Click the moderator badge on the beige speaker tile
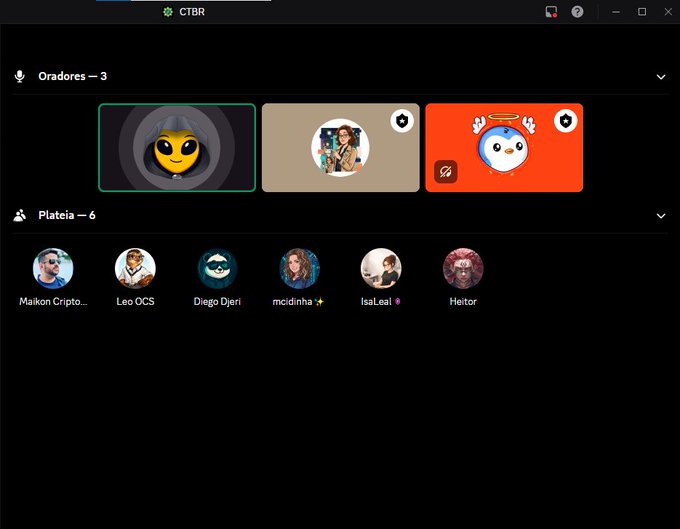 pyautogui.click(x=401, y=121)
